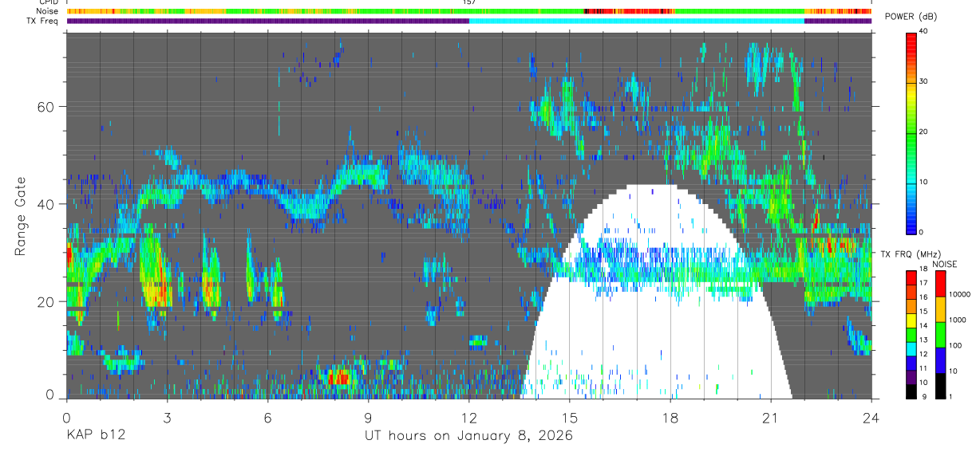Click hour tick '6' on the UT axis
Image resolution: width=980 pixels, height=452 pixels.
267,417
